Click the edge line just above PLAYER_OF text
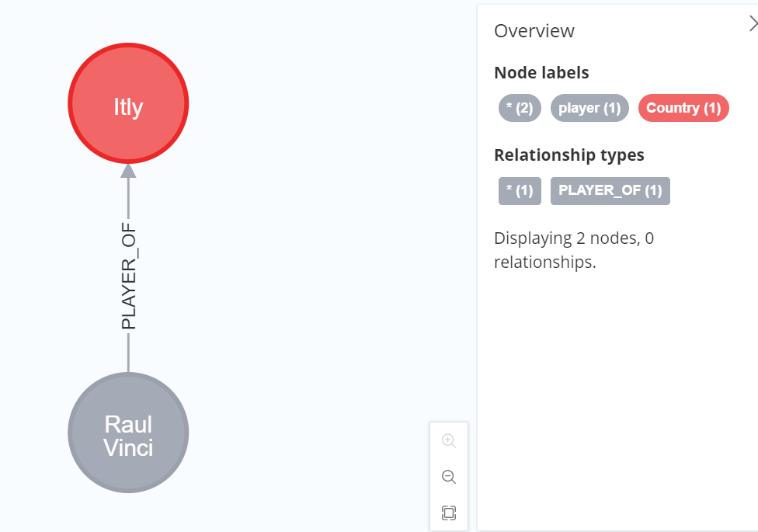The image size is (758, 532). pyautogui.click(x=128, y=198)
